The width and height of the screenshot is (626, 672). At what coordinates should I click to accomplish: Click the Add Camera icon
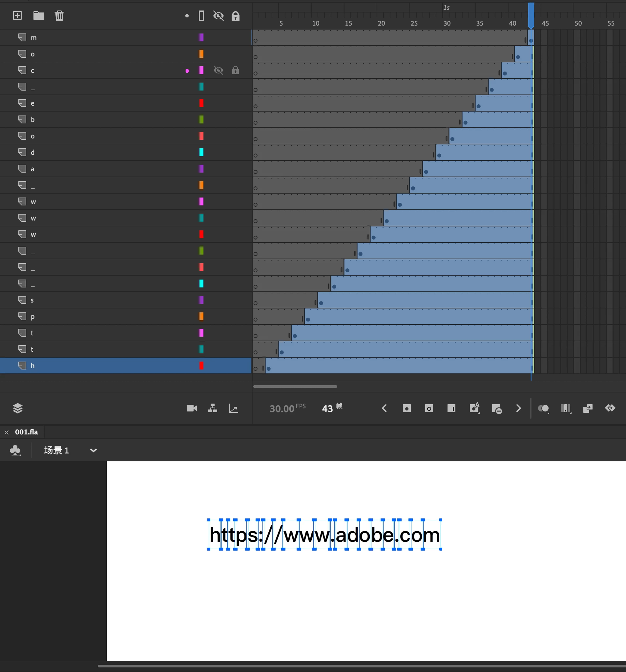point(192,408)
